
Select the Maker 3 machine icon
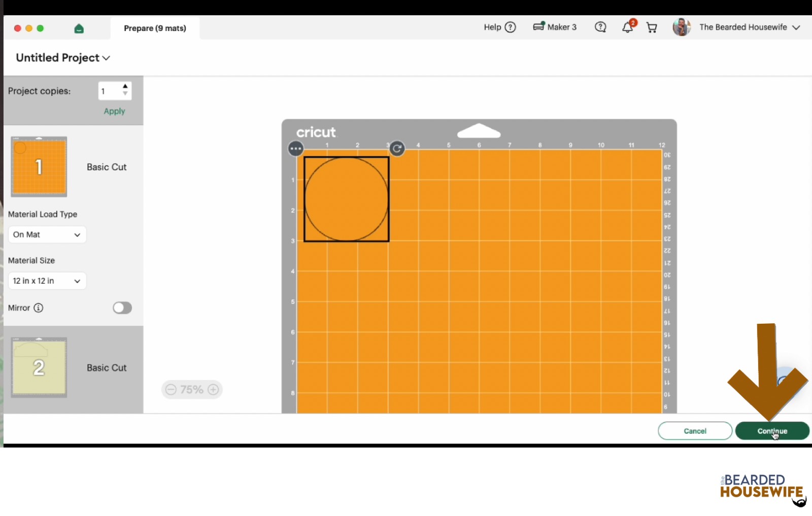tap(539, 26)
